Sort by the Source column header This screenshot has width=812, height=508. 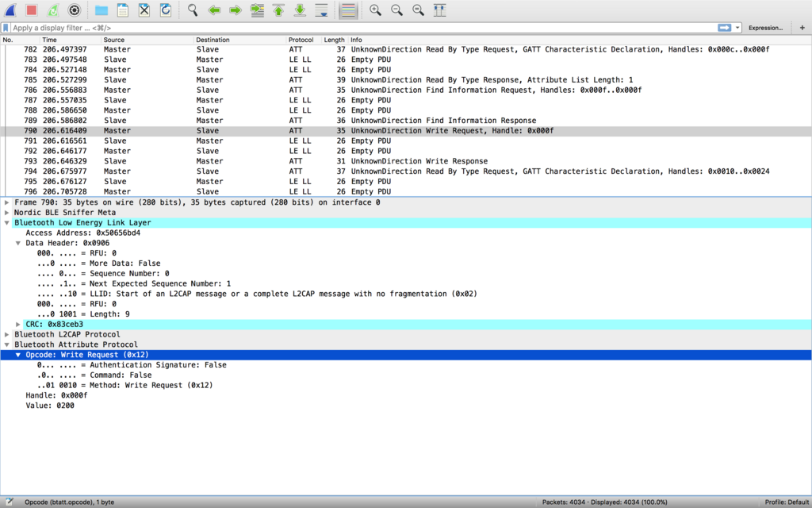point(147,40)
